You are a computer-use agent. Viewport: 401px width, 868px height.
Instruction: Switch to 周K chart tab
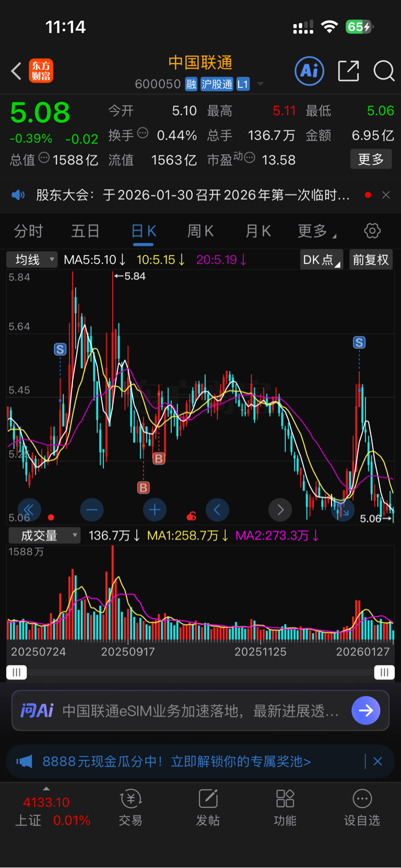tap(200, 231)
